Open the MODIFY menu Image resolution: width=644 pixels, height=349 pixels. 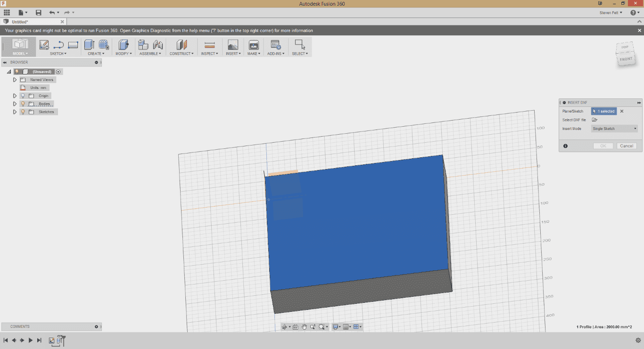point(124,54)
